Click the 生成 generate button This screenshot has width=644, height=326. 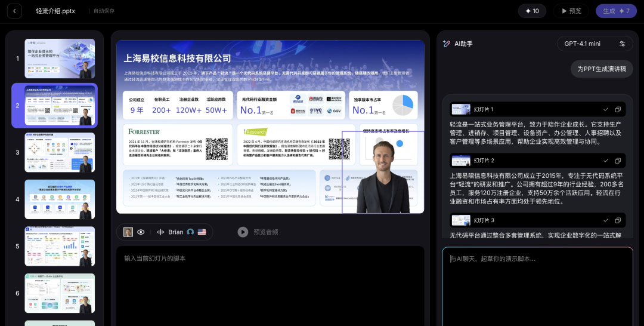click(616, 11)
